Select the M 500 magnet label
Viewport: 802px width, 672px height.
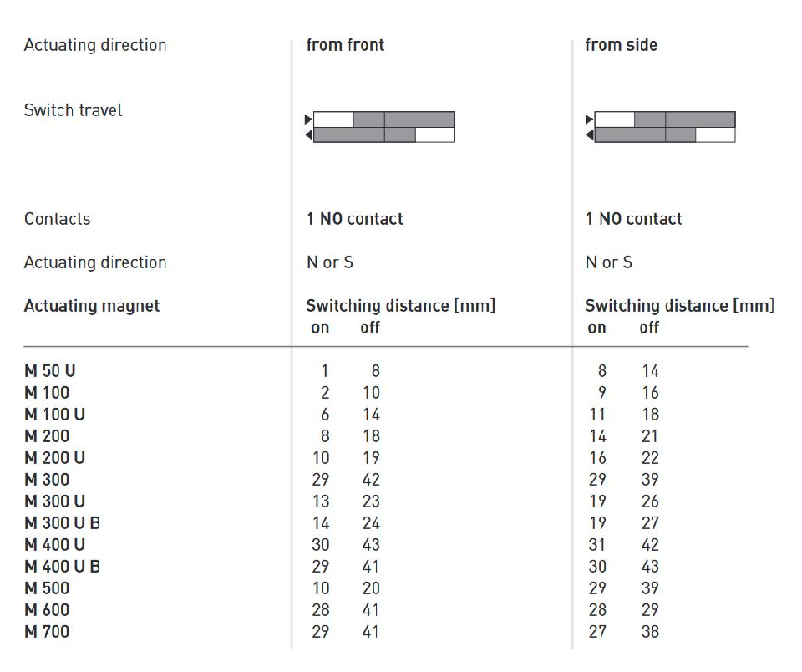pyautogui.click(x=47, y=588)
